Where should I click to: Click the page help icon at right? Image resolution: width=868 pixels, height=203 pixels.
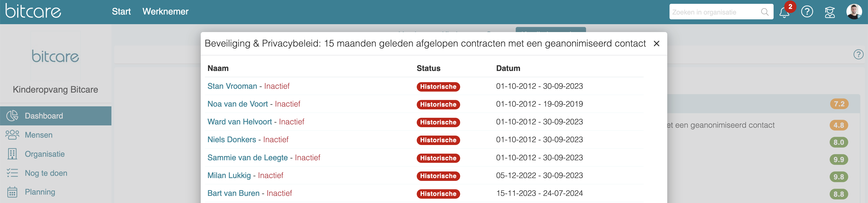tap(858, 54)
